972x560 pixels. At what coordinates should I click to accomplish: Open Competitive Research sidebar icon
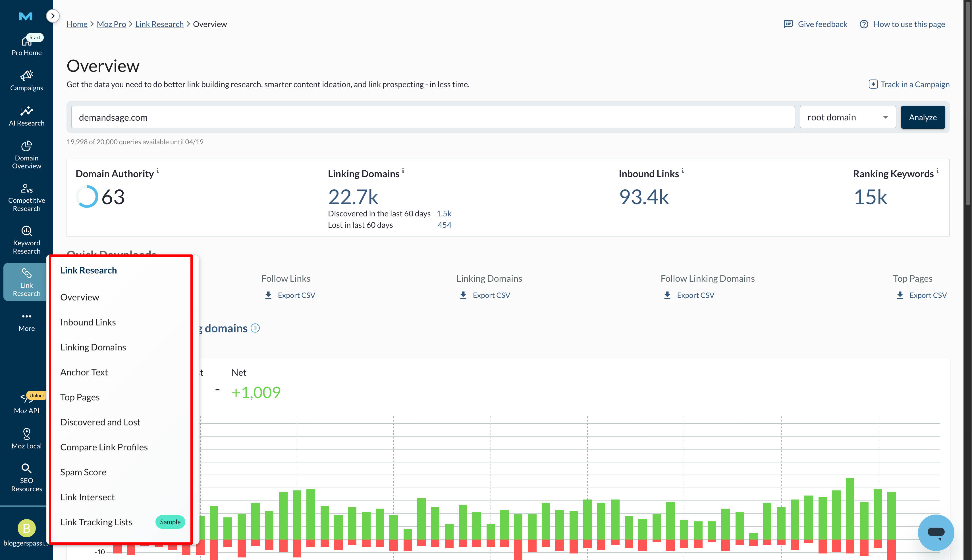26,197
